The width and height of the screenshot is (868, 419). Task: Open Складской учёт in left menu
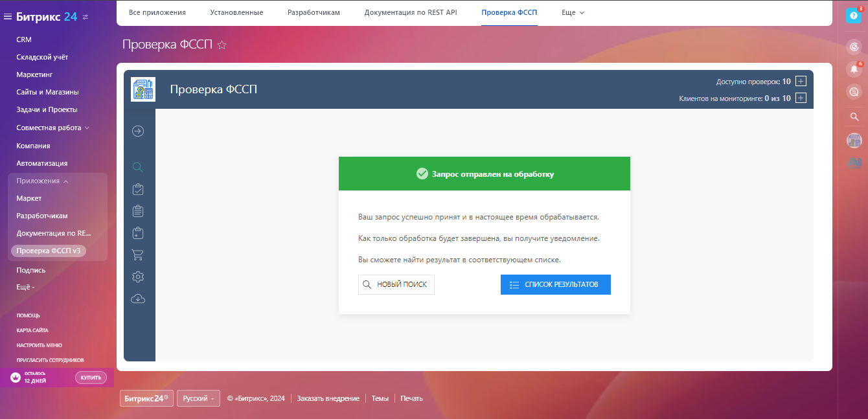pyautogui.click(x=42, y=57)
